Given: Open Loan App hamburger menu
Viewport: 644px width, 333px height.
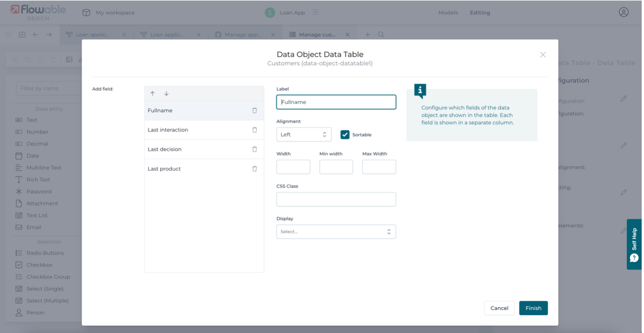Looking at the screenshot, I should click(315, 13).
